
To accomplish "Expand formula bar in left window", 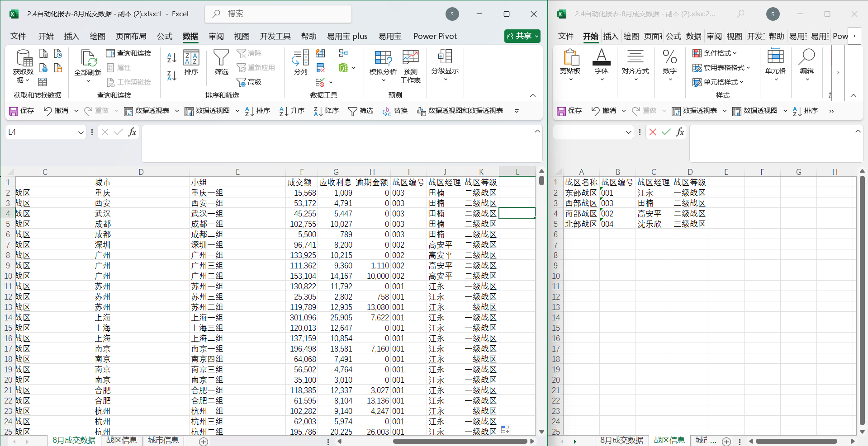I will click(x=537, y=131).
